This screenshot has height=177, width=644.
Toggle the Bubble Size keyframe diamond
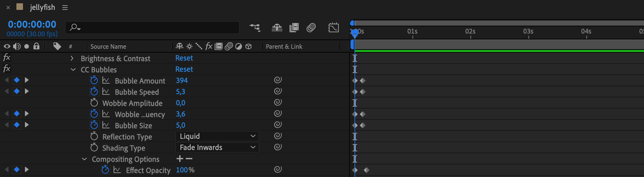(x=17, y=125)
